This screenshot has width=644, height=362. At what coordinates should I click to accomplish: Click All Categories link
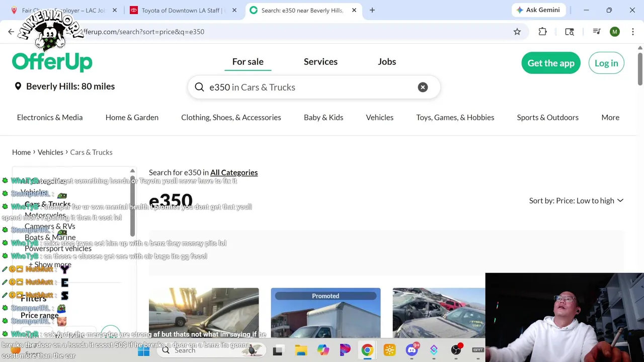[234, 172]
